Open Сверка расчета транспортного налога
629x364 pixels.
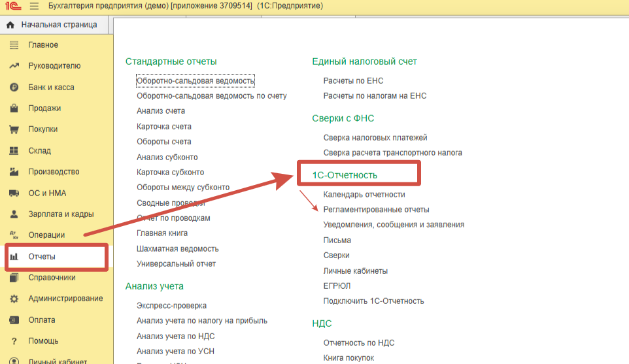coord(393,153)
